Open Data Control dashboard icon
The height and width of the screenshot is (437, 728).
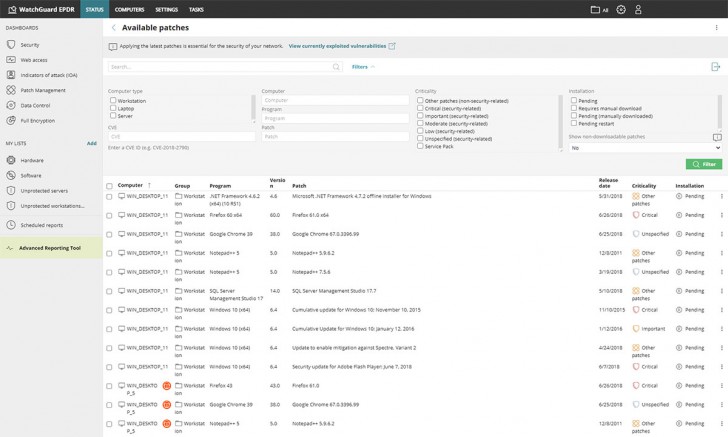click(x=11, y=105)
